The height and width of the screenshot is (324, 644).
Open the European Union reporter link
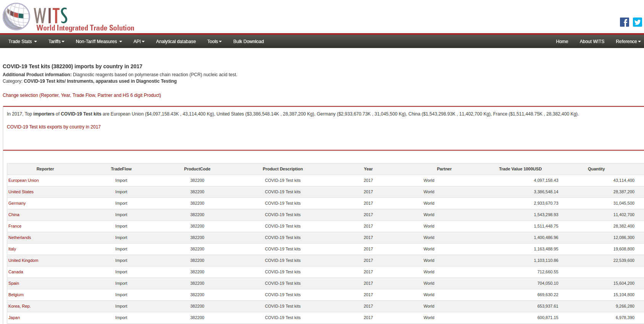(x=24, y=181)
